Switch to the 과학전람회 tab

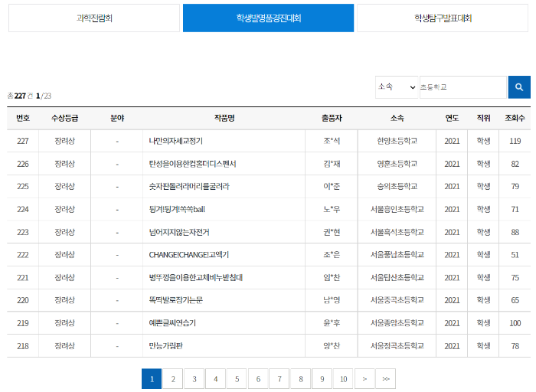(94, 18)
